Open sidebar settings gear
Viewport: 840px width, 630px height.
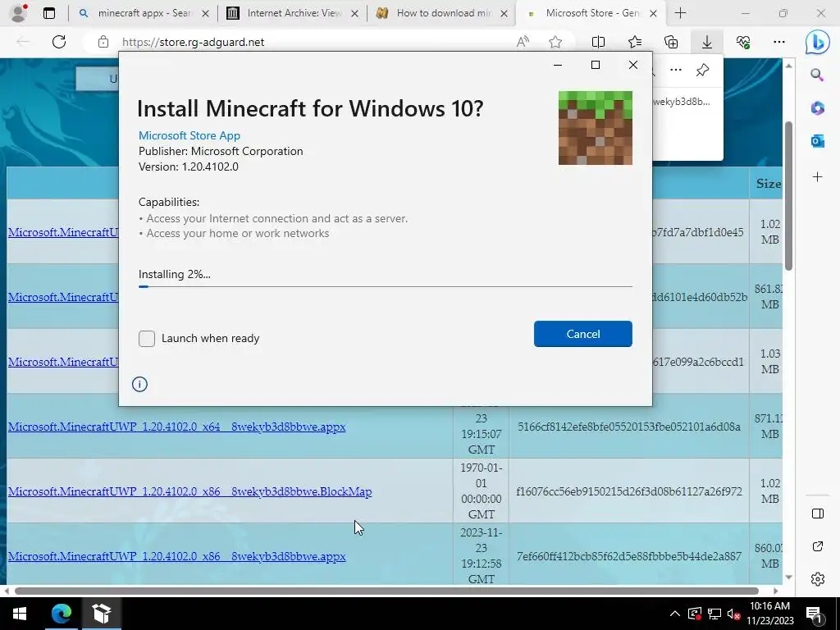click(x=818, y=579)
